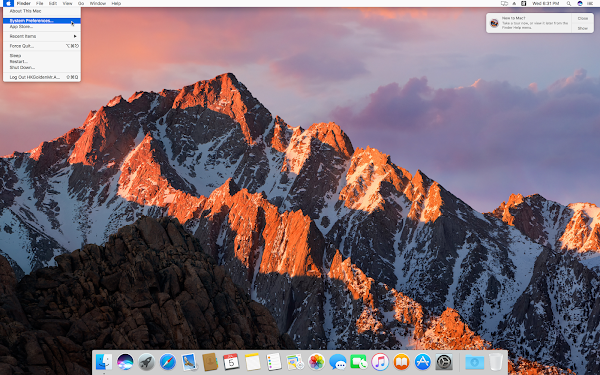Open Downloads folder stack in Dock
This screenshot has height=375, width=600.
474,362
